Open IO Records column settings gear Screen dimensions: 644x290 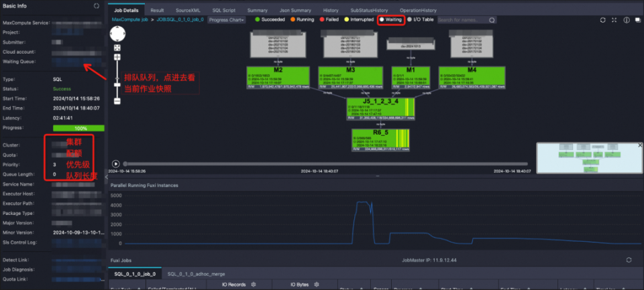click(254, 284)
